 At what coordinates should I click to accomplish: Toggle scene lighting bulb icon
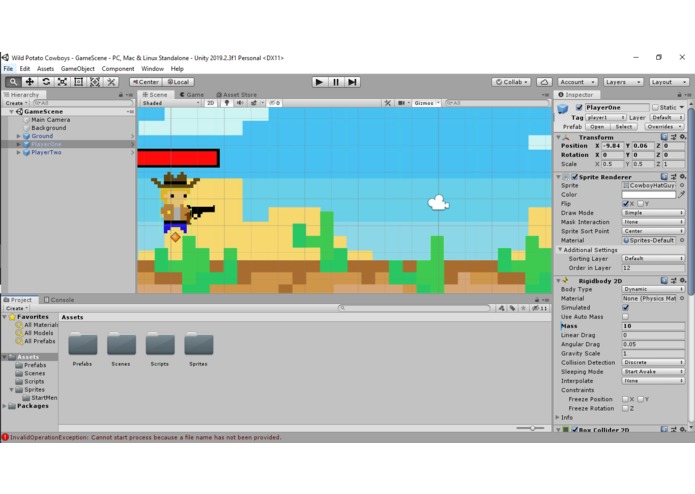tap(226, 103)
